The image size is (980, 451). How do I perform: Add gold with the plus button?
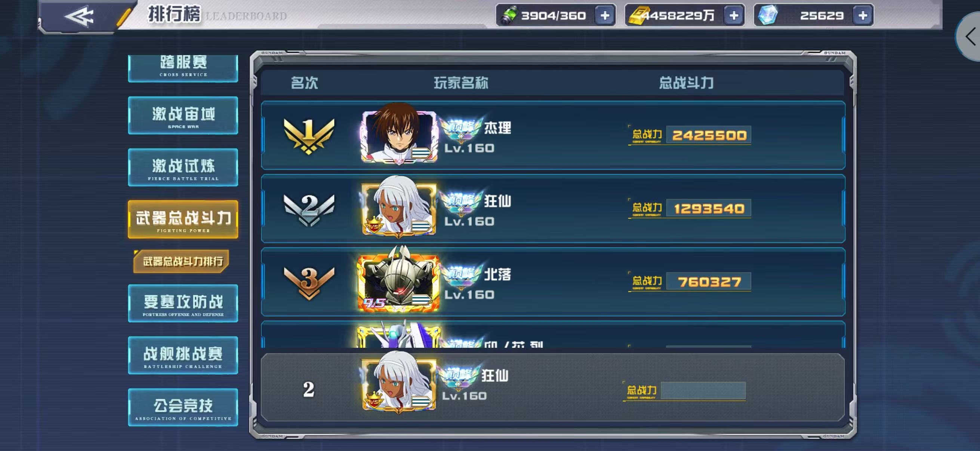[733, 16]
